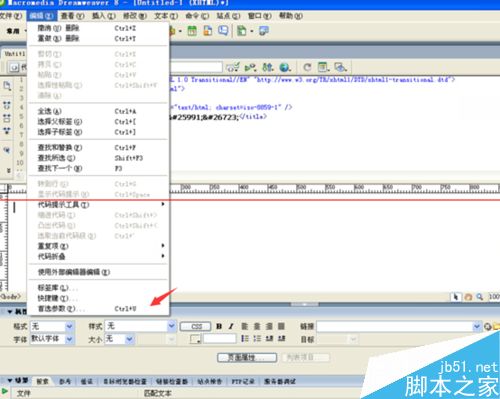The image size is (500, 399).
Task: Click the justify align icon in Properties
Action: tap(282, 326)
